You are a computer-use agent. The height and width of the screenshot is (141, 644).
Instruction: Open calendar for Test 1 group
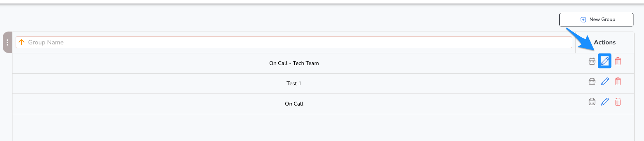(592, 81)
